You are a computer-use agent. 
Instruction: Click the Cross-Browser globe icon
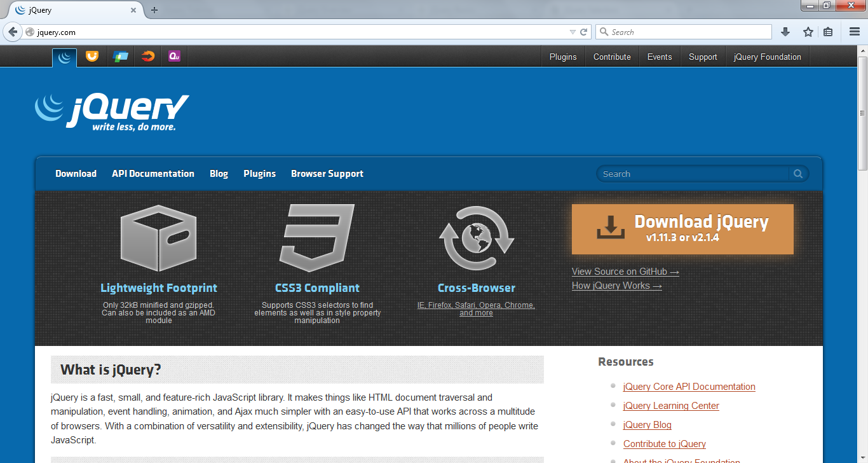coord(477,238)
